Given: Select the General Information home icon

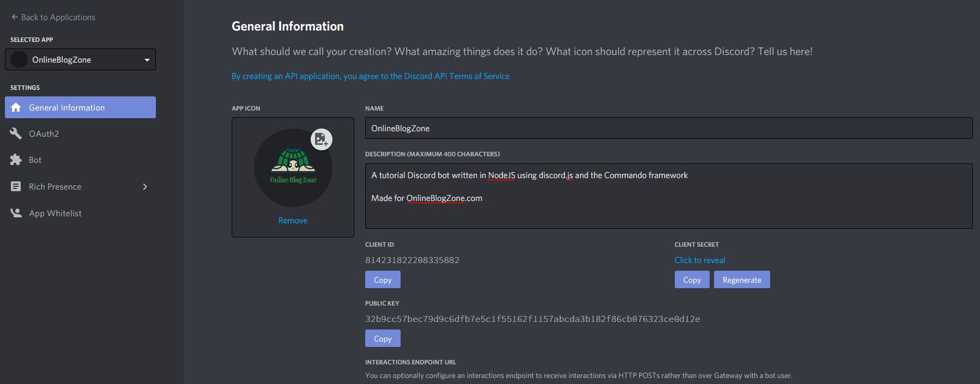Looking at the screenshot, I should [16, 107].
